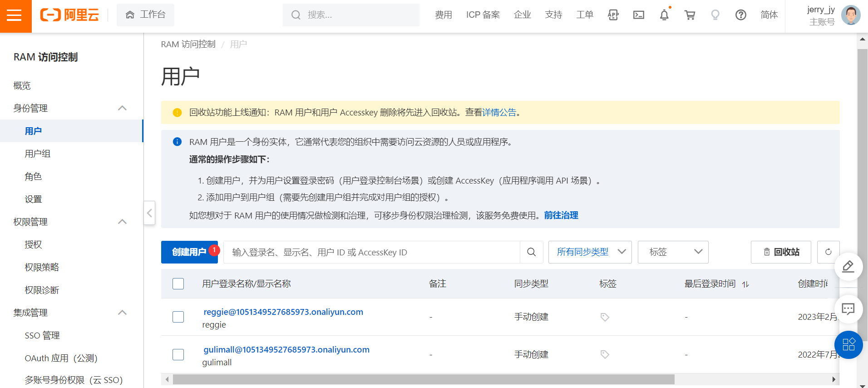Open the 回收站 recycle bin
Screen dimensions: 868x388
click(x=781, y=252)
